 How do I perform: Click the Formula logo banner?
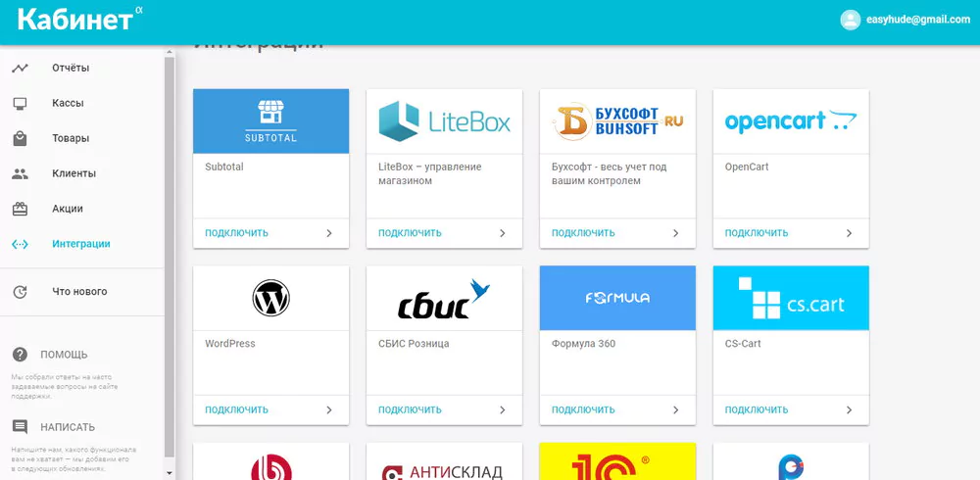[x=617, y=298]
